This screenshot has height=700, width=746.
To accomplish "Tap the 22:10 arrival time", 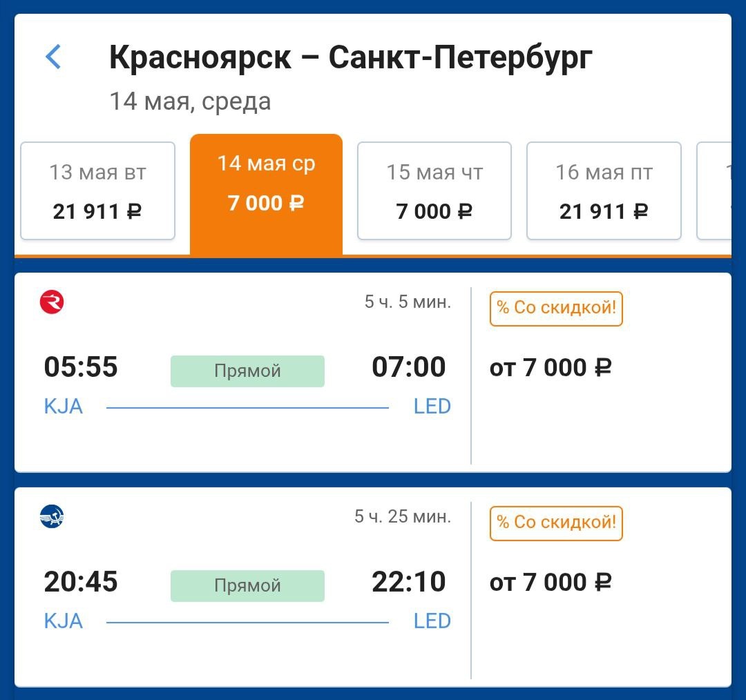I will coord(408,582).
